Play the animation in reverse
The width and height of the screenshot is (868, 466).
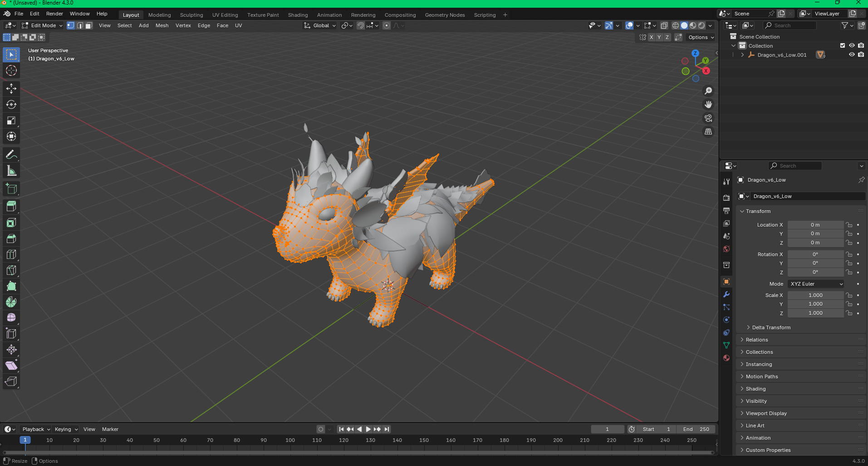click(359, 429)
